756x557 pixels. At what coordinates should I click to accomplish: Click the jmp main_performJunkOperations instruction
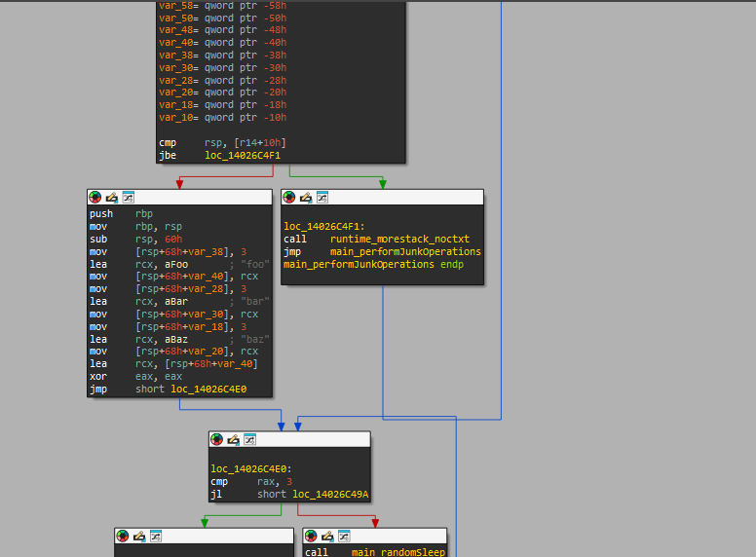coord(382,251)
